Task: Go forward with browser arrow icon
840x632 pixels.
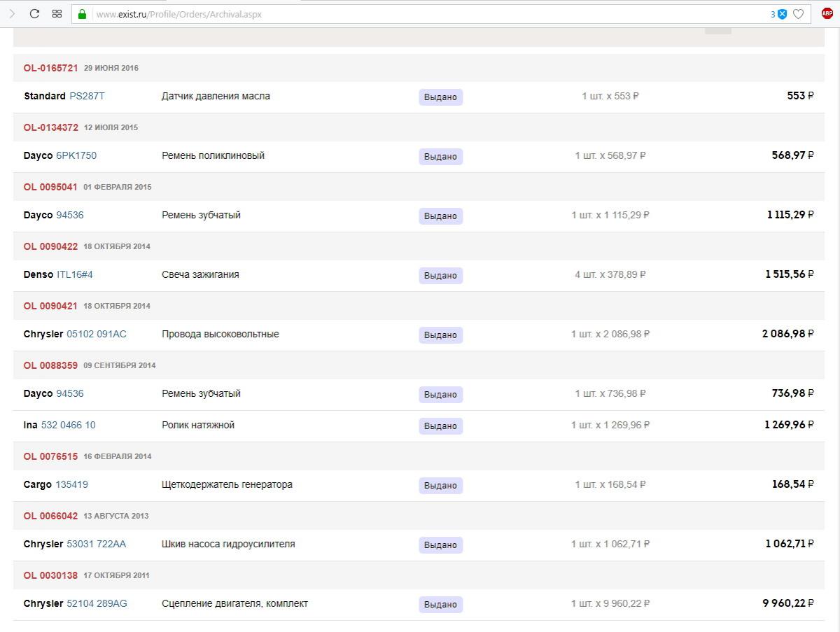Action: pyautogui.click(x=12, y=13)
